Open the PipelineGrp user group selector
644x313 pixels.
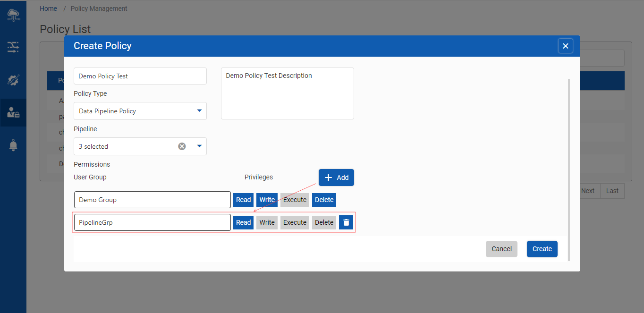(x=152, y=222)
